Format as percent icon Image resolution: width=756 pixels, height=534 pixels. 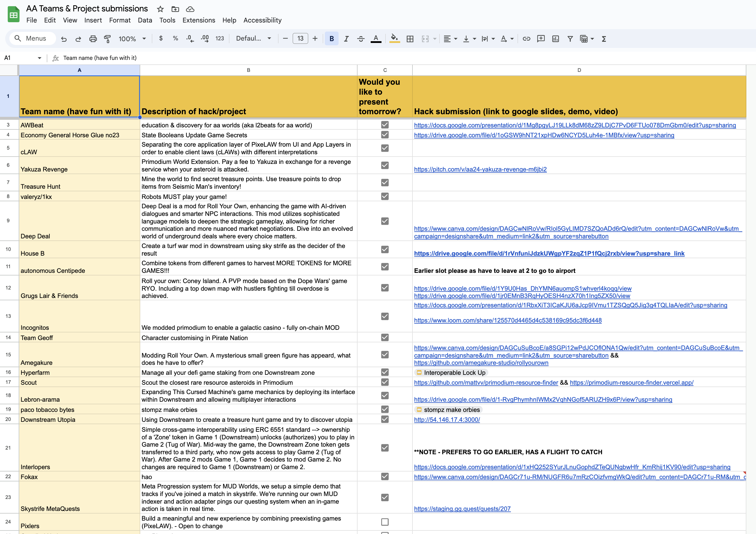(176, 39)
